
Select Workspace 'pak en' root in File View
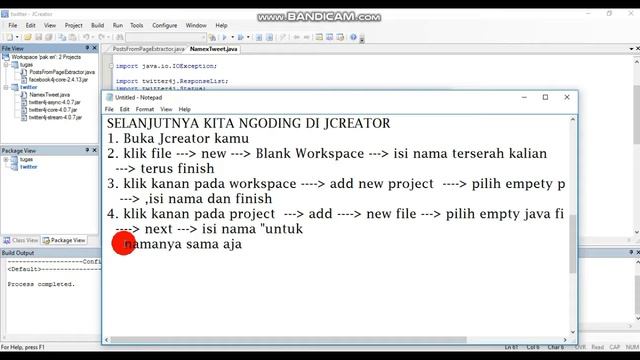click(46, 57)
